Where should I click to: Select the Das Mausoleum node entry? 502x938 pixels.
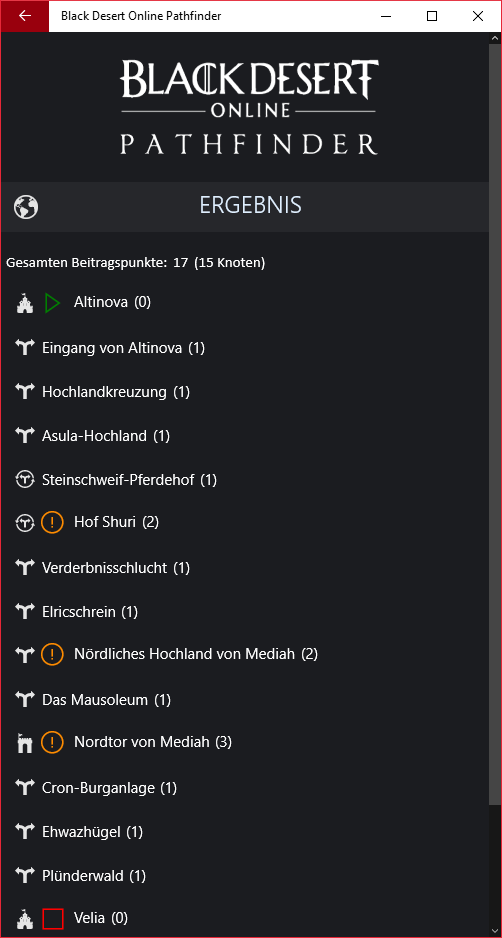(x=245, y=699)
